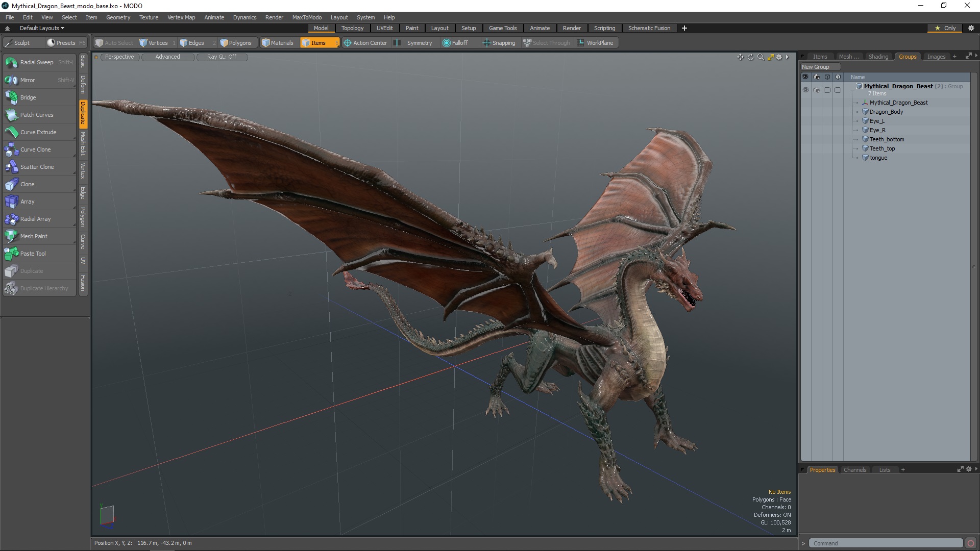980x551 pixels.
Task: Select the Eye_L mesh item
Action: tap(877, 121)
